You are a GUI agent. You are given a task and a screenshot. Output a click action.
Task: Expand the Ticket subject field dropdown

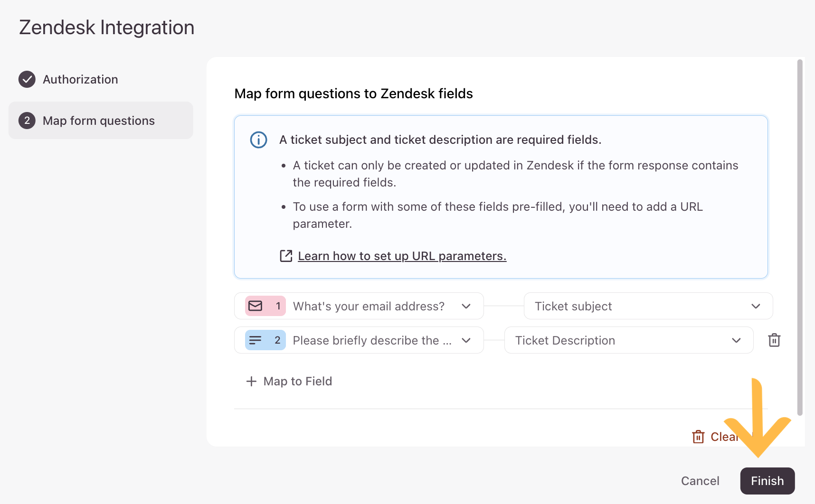click(x=756, y=306)
